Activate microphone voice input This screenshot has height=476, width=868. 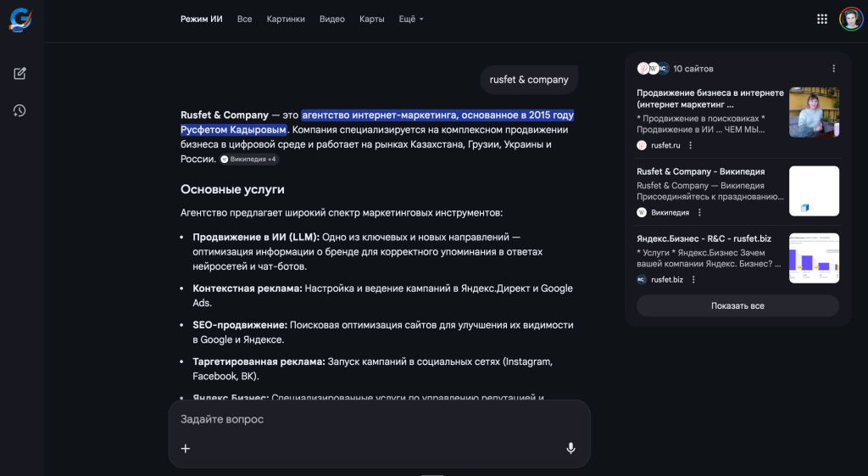[x=570, y=448]
